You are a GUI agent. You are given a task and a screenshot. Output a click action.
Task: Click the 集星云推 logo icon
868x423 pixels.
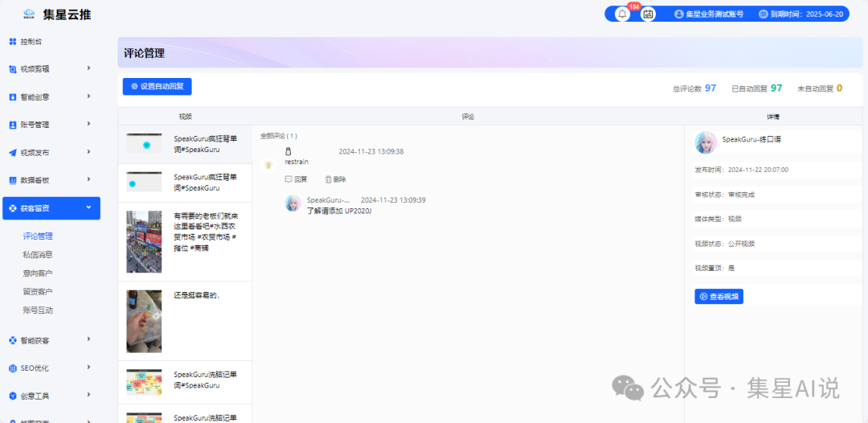[30, 14]
